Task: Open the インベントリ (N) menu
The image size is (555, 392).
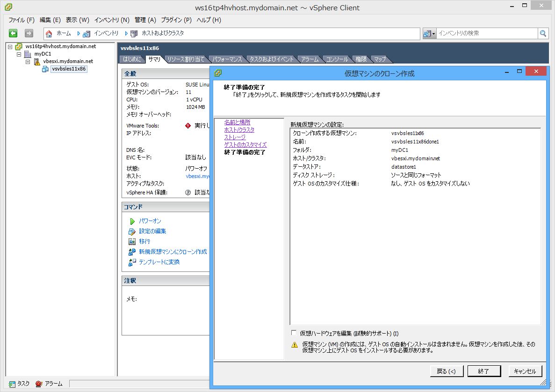Action: (112, 20)
